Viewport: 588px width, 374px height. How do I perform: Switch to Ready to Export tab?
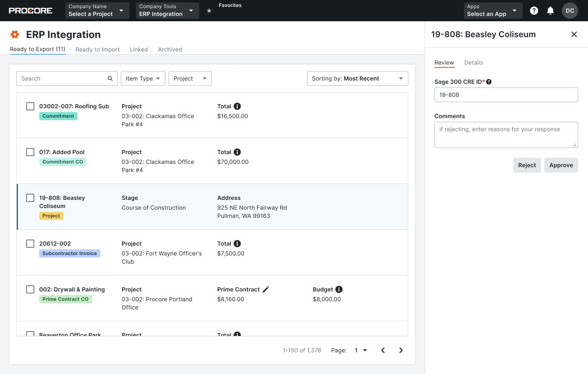(x=38, y=49)
